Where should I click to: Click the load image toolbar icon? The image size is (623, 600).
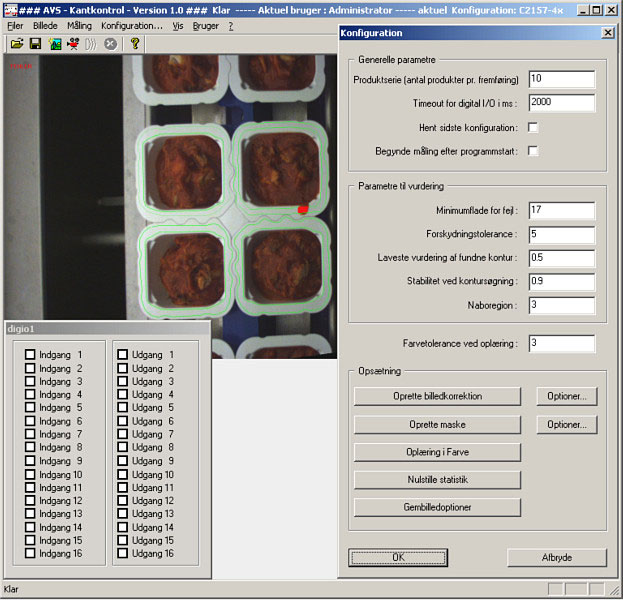pyautogui.click(x=55, y=44)
